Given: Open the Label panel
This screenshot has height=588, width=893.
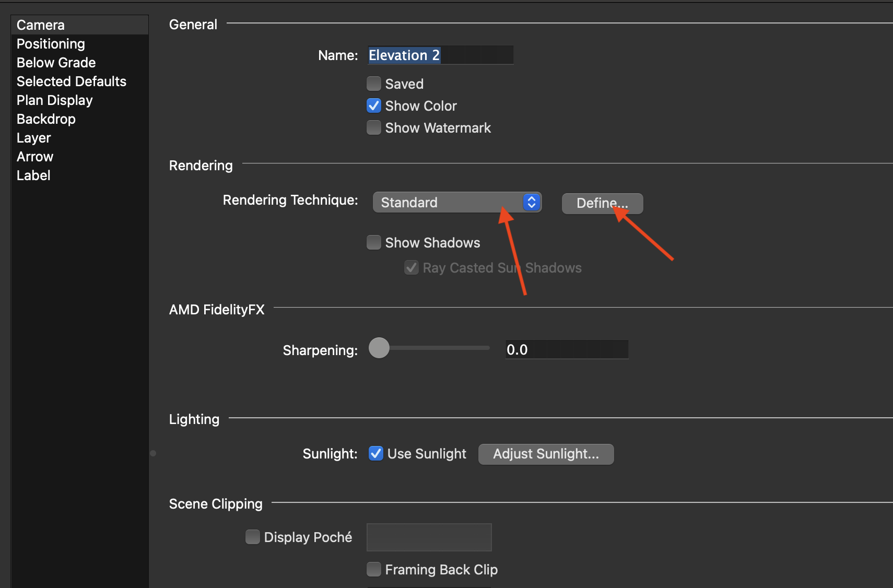Looking at the screenshot, I should [80, 175].
